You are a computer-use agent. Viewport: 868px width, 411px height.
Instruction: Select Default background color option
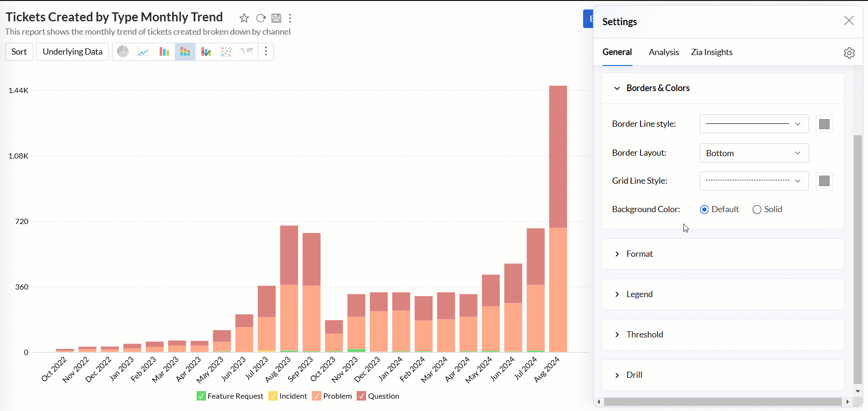[x=704, y=210]
